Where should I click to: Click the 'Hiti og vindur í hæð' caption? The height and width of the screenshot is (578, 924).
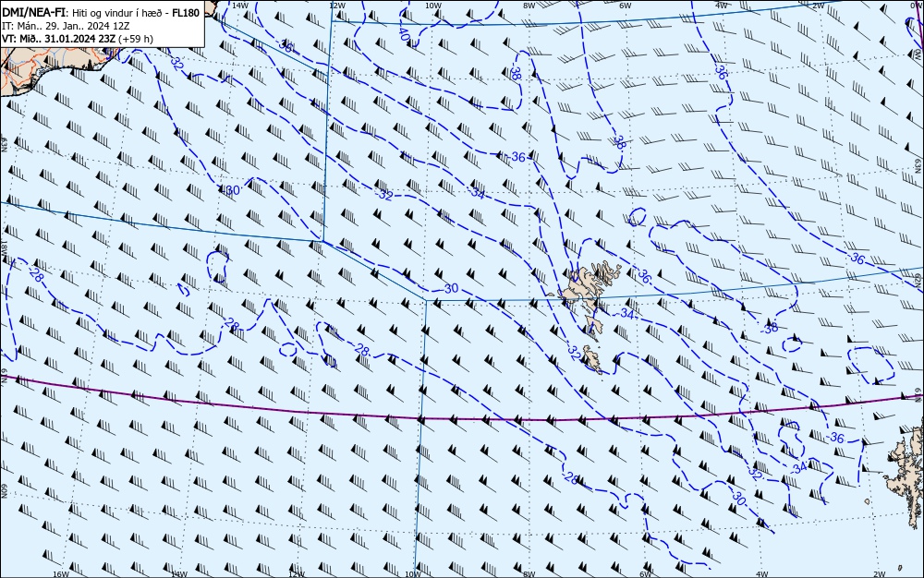tap(117, 14)
